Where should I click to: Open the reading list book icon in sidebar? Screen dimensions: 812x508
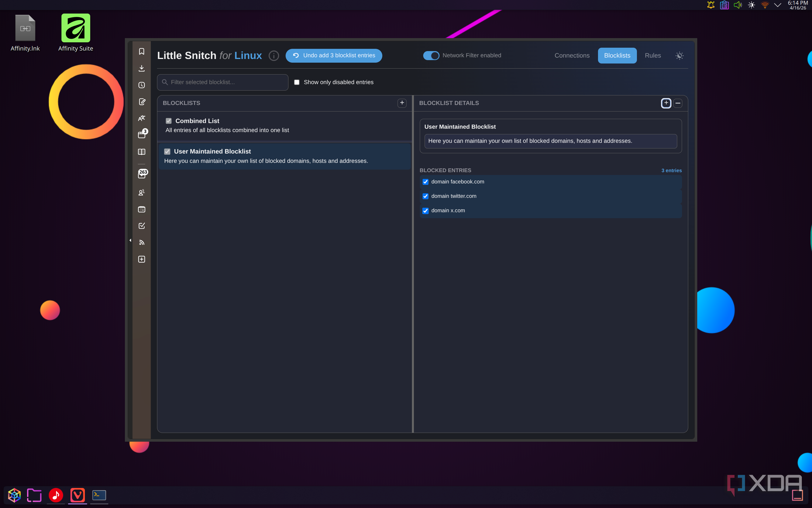click(x=142, y=152)
